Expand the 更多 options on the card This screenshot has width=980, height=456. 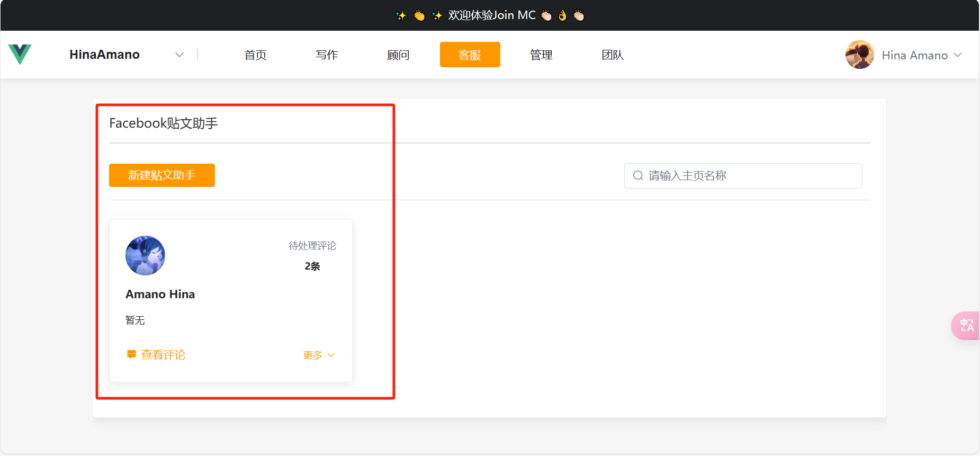click(x=319, y=355)
